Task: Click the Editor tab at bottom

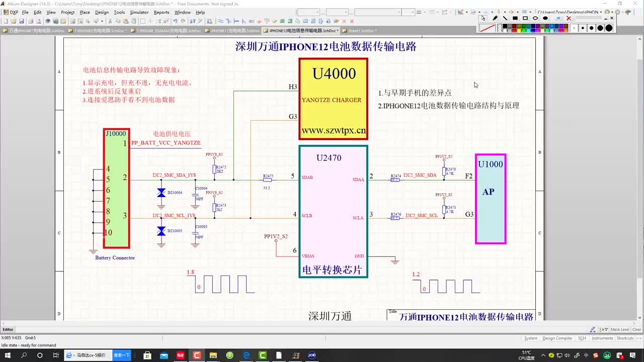Action: tap(8, 329)
